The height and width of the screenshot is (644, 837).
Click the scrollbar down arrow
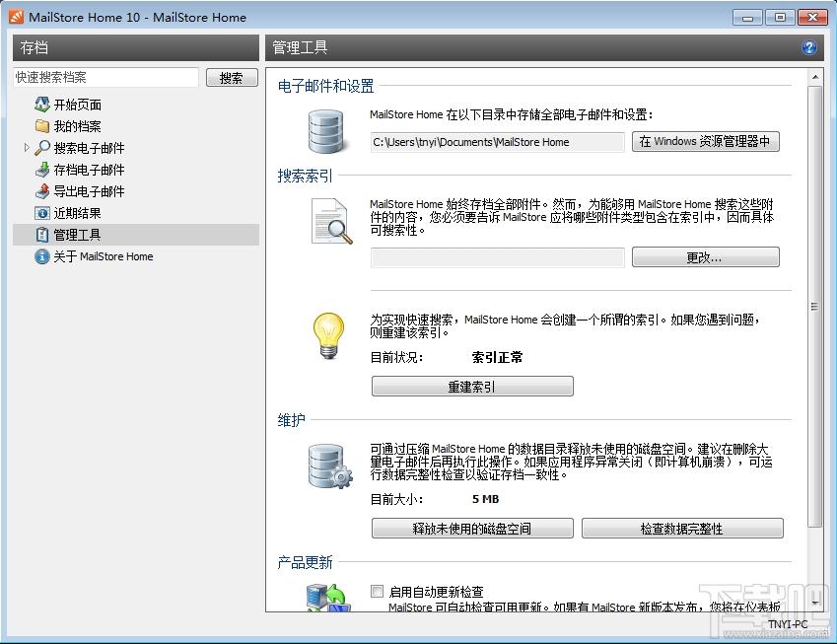click(815, 603)
